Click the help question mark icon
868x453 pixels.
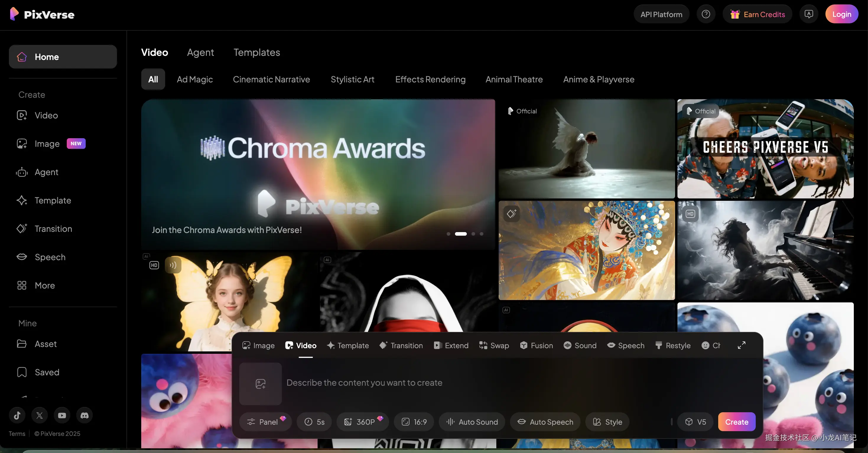coord(706,14)
